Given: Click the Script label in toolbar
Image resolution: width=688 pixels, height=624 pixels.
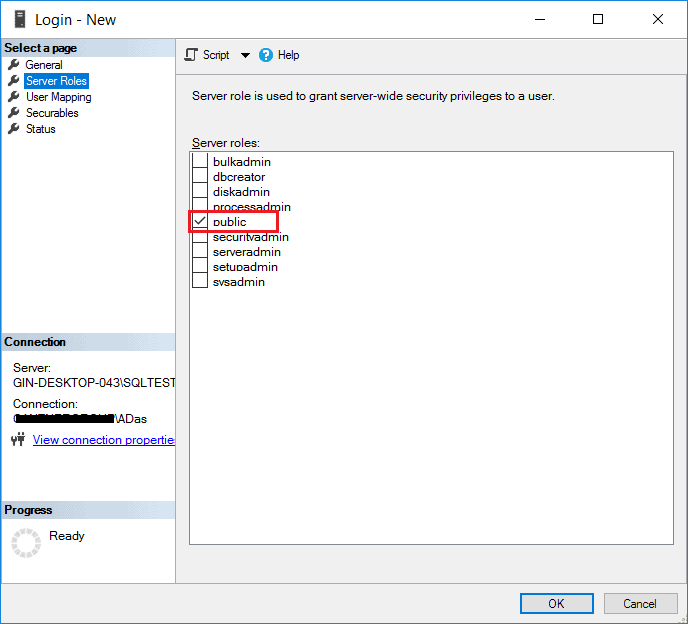Looking at the screenshot, I should pyautogui.click(x=216, y=55).
